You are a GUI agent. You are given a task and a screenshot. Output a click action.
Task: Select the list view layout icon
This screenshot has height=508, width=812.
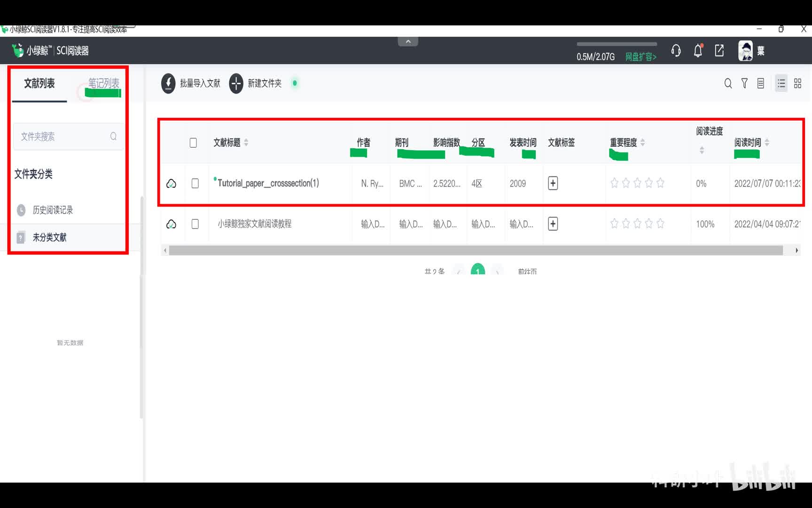[781, 84]
